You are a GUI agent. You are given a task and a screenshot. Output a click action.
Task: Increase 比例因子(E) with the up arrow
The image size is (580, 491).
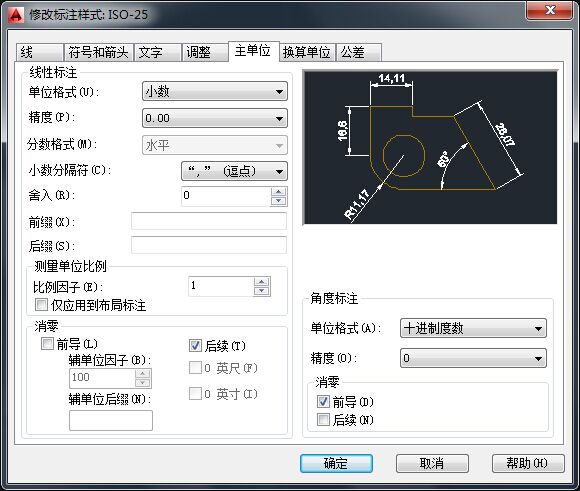point(262,282)
